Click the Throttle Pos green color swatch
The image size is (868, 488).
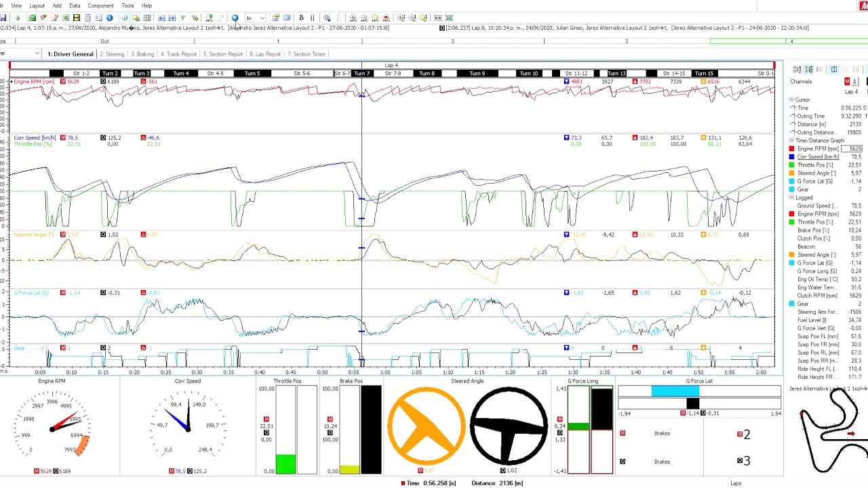791,165
